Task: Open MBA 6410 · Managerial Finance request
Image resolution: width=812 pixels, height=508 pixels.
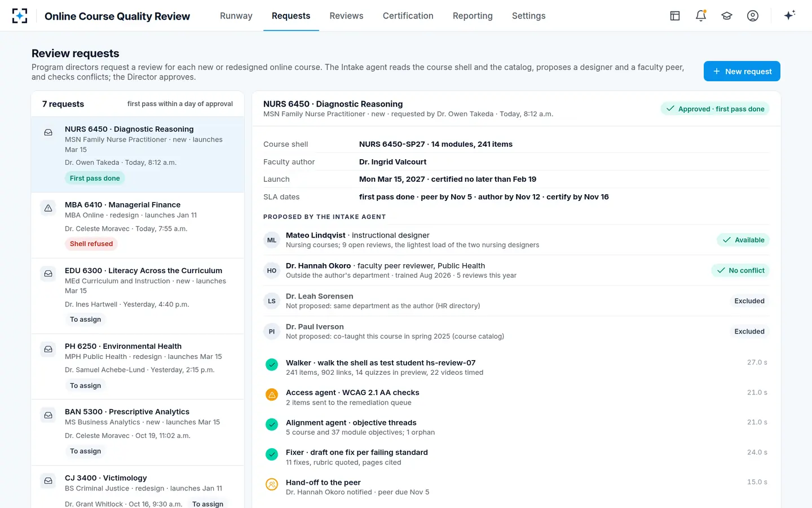Action: [138, 225]
